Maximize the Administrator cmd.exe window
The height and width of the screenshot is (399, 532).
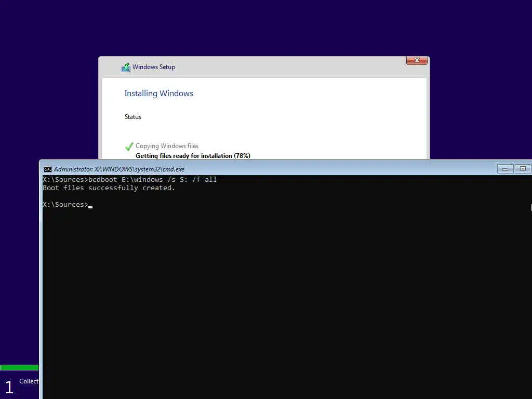[523, 169]
